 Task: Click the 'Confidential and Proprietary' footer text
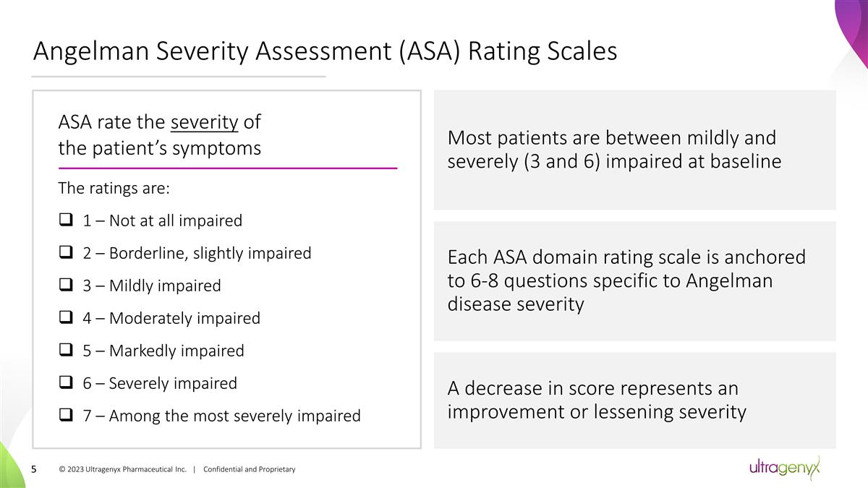pyautogui.click(x=250, y=470)
